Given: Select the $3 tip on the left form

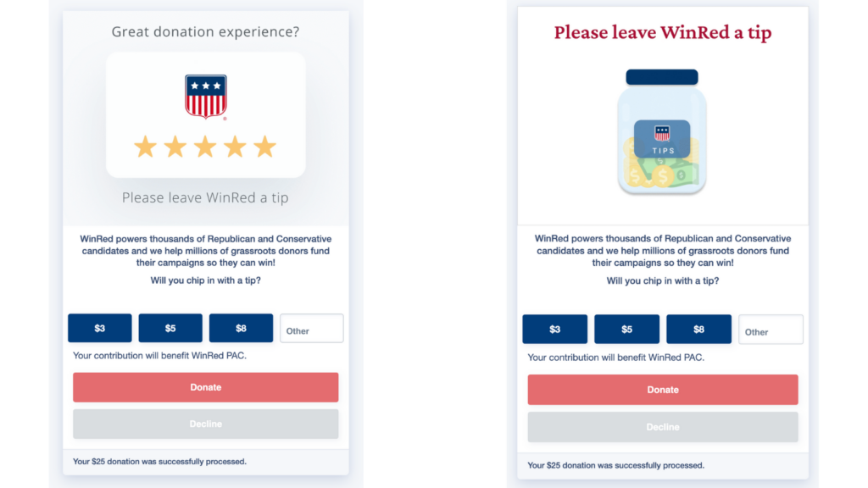Looking at the screenshot, I should coord(100,328).
